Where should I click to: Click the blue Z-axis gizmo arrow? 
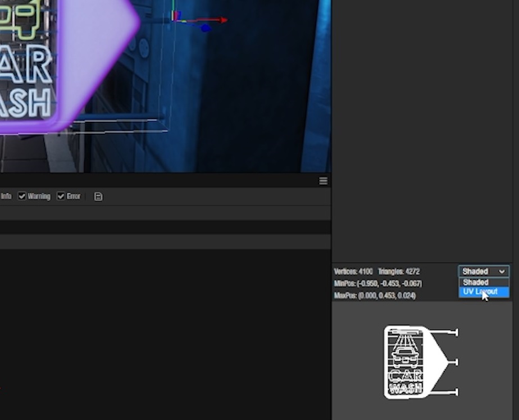(x=206, y=28)
